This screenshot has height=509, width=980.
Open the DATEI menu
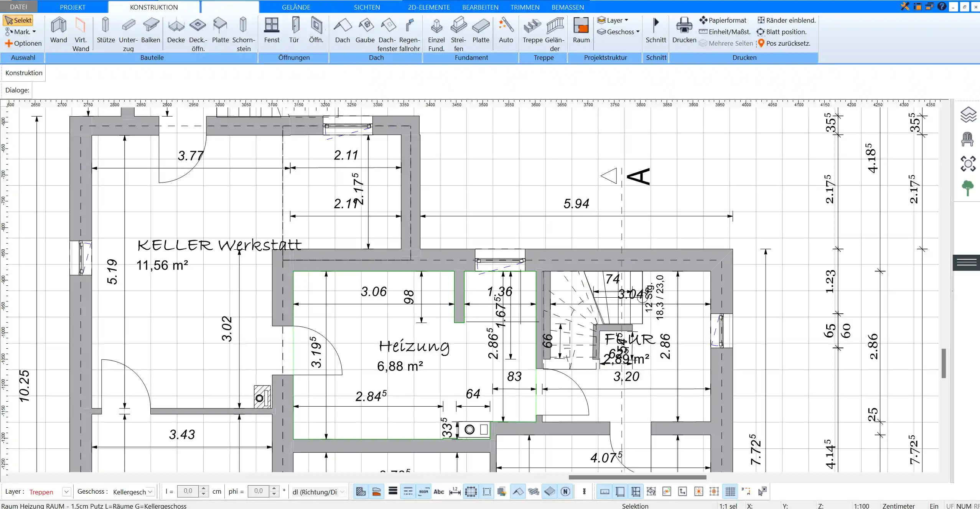pos(18,7)
